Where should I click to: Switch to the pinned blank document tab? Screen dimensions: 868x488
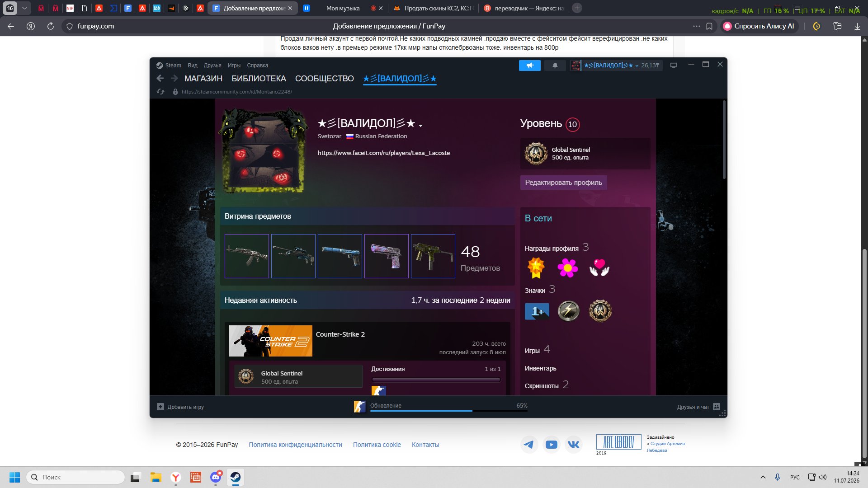click(x=85, y=8)
